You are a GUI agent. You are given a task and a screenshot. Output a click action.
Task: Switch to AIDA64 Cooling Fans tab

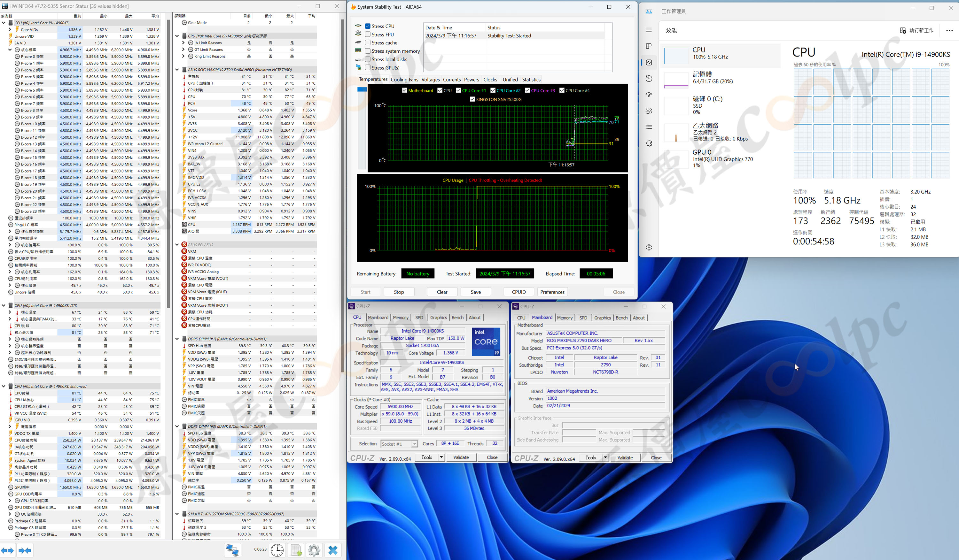[404, 80]
